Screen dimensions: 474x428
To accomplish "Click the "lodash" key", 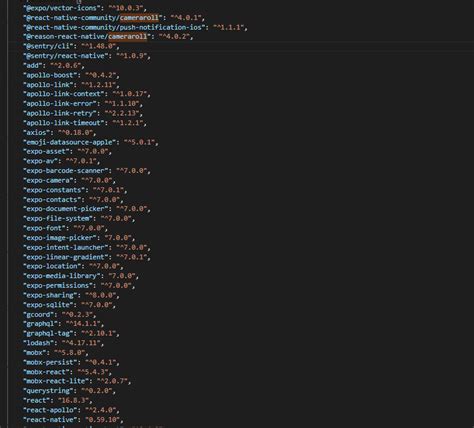I will pyautogui.click(x=38, y=343).
